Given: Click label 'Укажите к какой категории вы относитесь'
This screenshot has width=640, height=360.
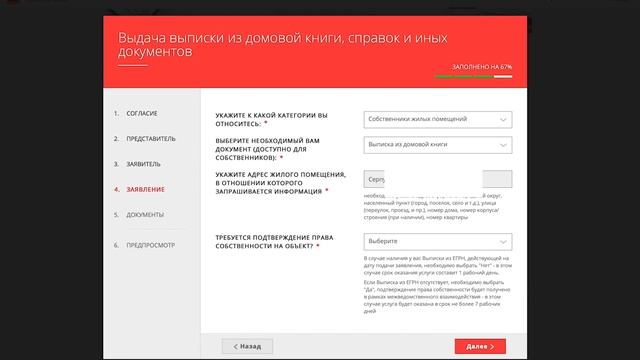Looking at the screenshot, I should point(271,120).
